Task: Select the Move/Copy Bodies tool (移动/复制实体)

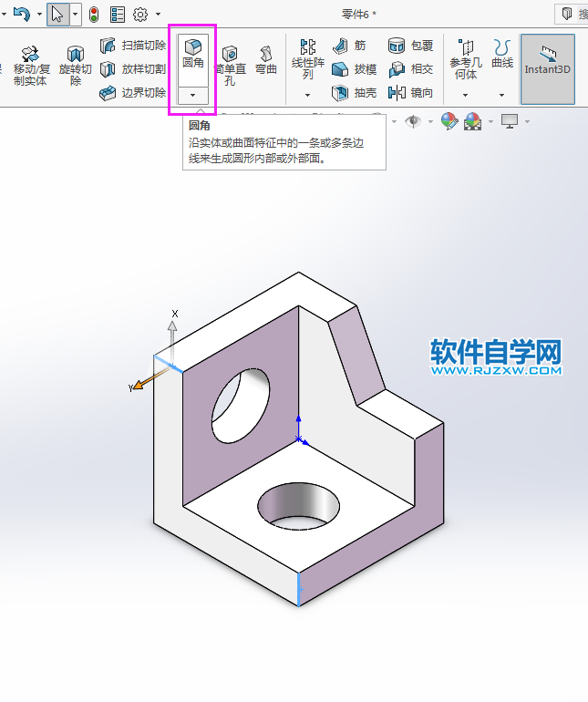Action: click(30, 66)
